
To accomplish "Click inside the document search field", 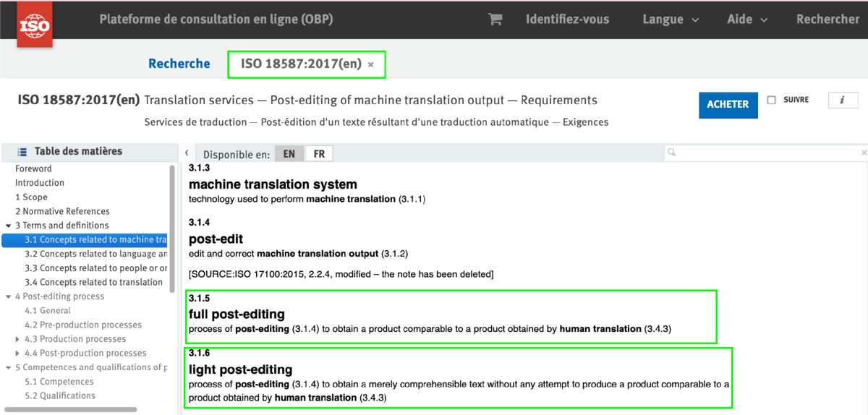I will [x=767, y=153].
